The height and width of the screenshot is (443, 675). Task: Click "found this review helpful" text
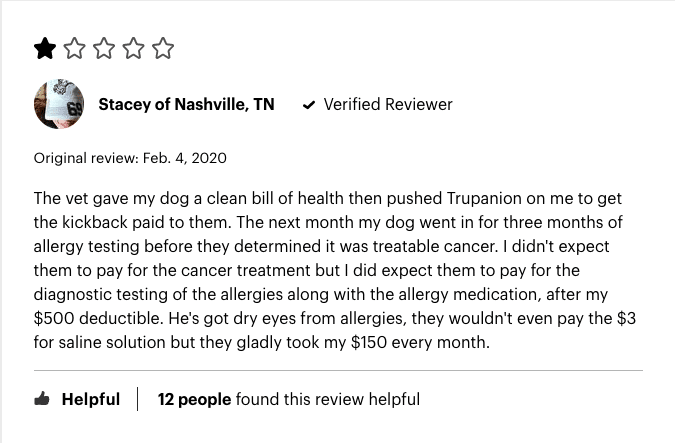click(328, 400)
